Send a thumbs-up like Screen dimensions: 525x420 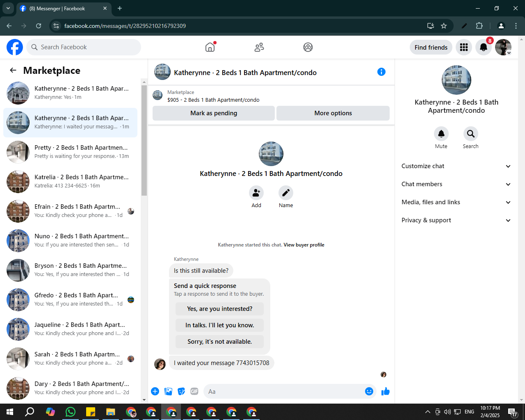385,391
